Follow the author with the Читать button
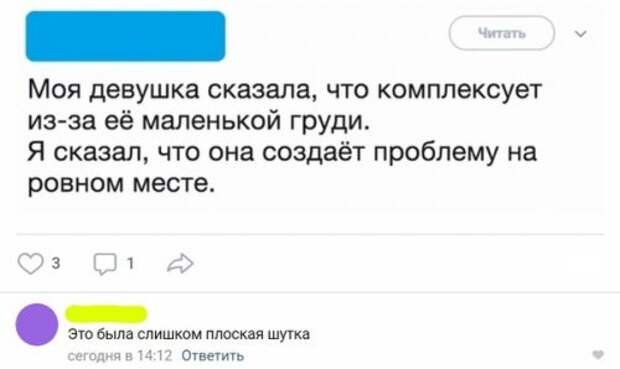The image size is (620, 369). tap(501, 33)
